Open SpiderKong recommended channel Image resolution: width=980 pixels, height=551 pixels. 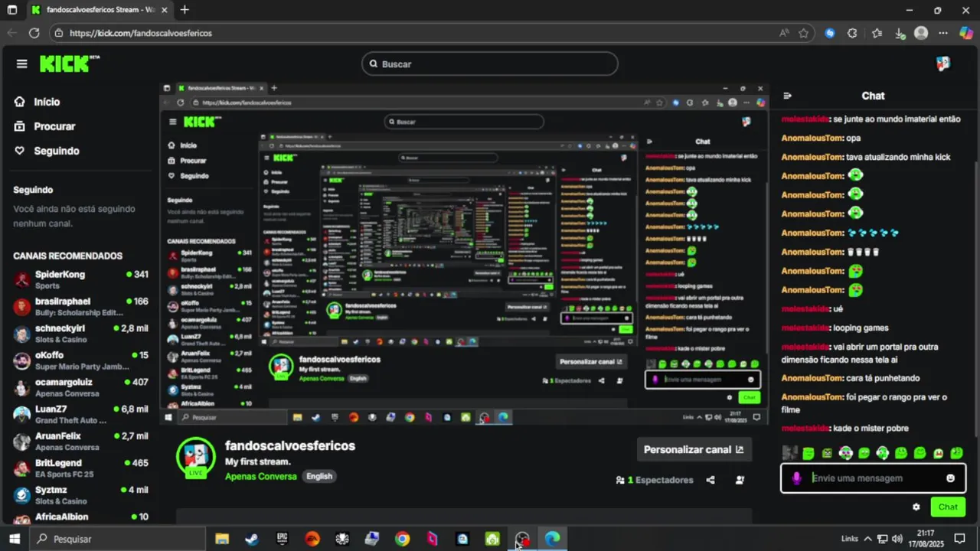point(80,279)
